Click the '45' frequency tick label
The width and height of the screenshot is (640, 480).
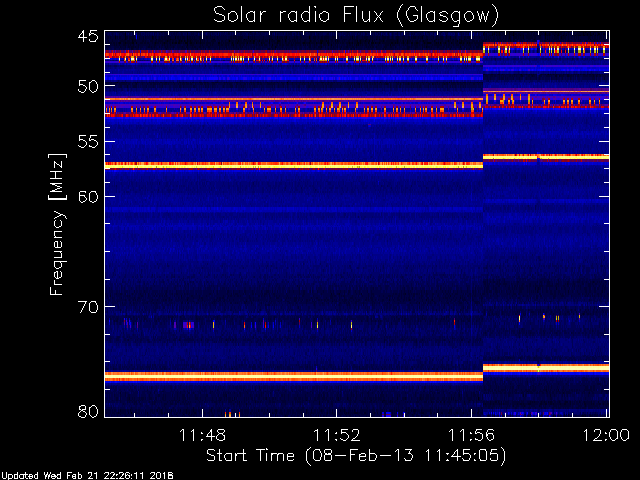click(x=88, y=37)
